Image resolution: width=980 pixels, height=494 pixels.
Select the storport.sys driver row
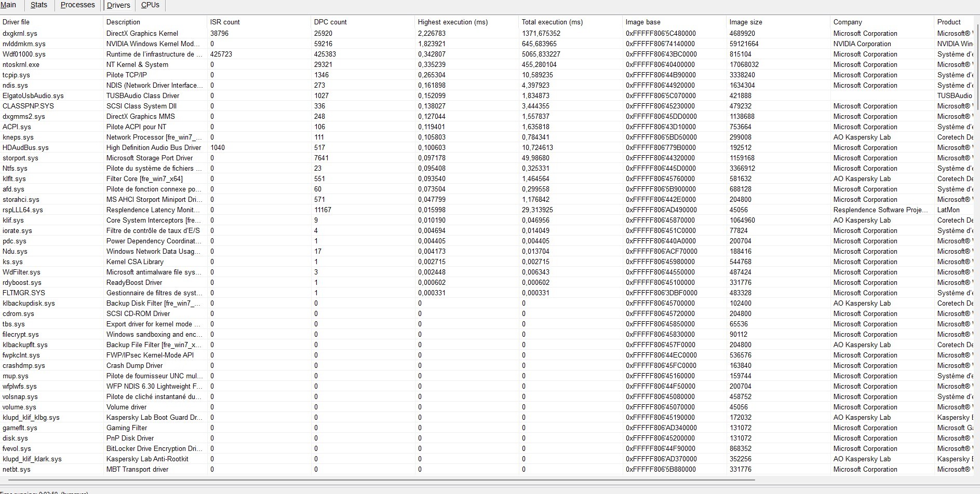(x=487, y=158)
